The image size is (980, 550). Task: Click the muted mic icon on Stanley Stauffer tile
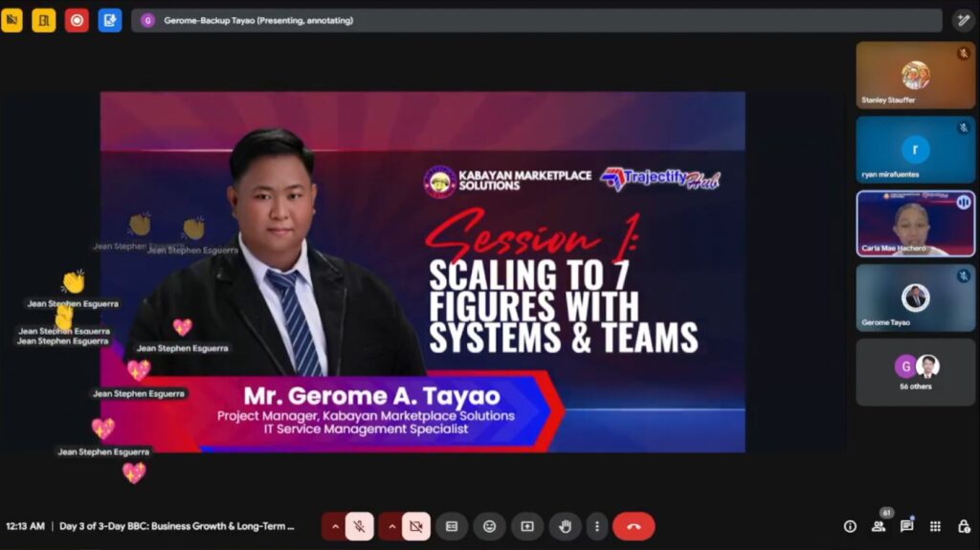pos(964,54)
